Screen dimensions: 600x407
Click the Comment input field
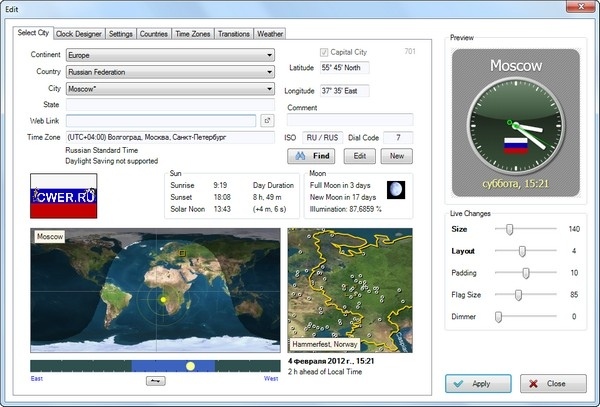pos(349,120)
